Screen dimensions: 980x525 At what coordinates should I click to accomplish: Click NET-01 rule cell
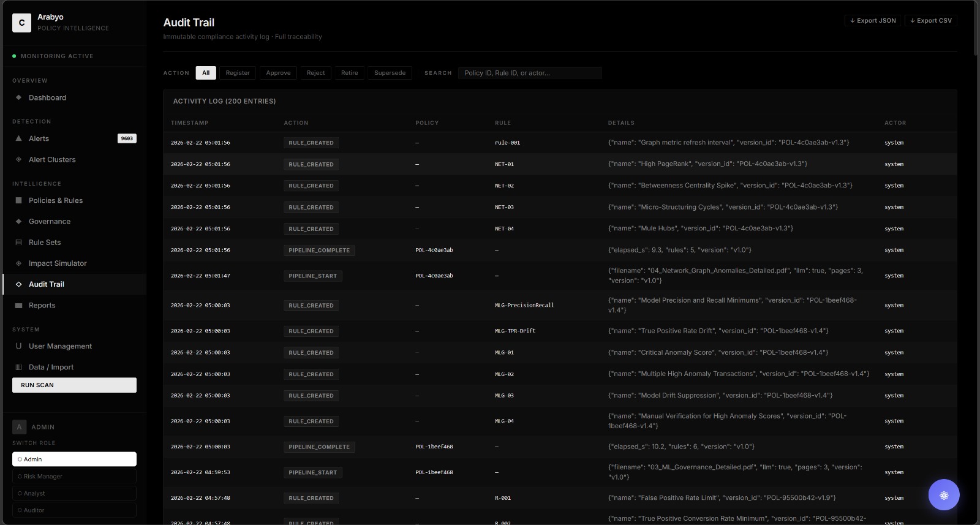(x=504, y=164)
